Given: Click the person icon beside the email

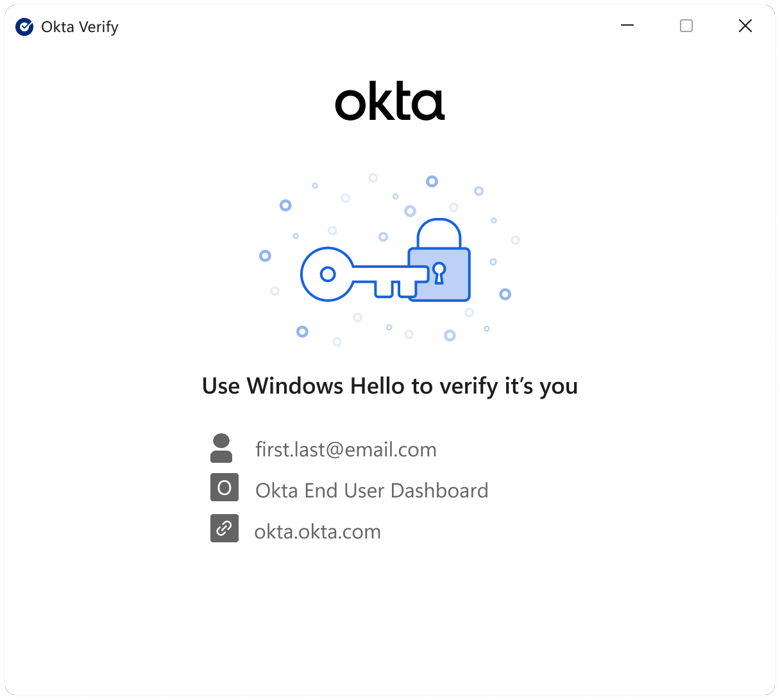Looking at the screenshot, I should coord(221,448).
